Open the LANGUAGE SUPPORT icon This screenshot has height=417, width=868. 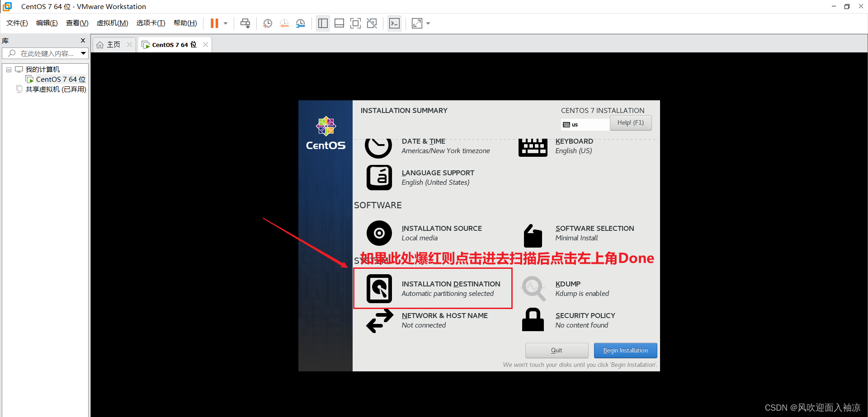click(379, 178)
